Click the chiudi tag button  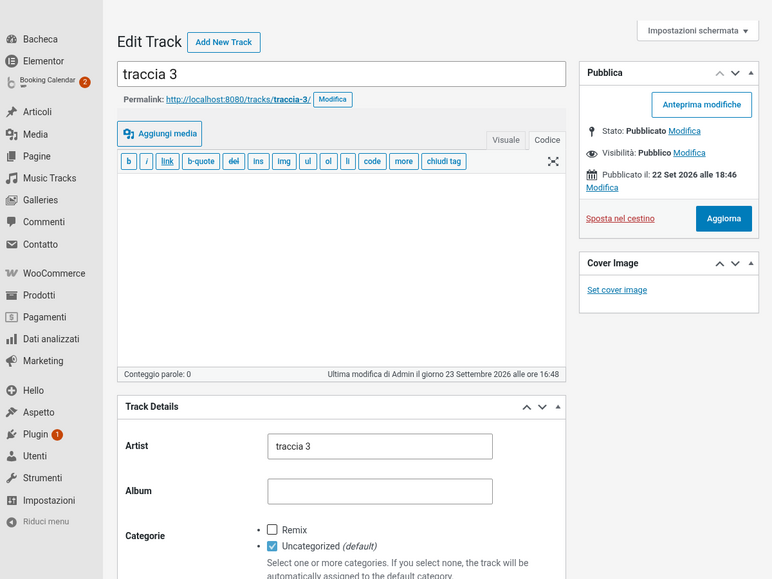click(444, 161)
